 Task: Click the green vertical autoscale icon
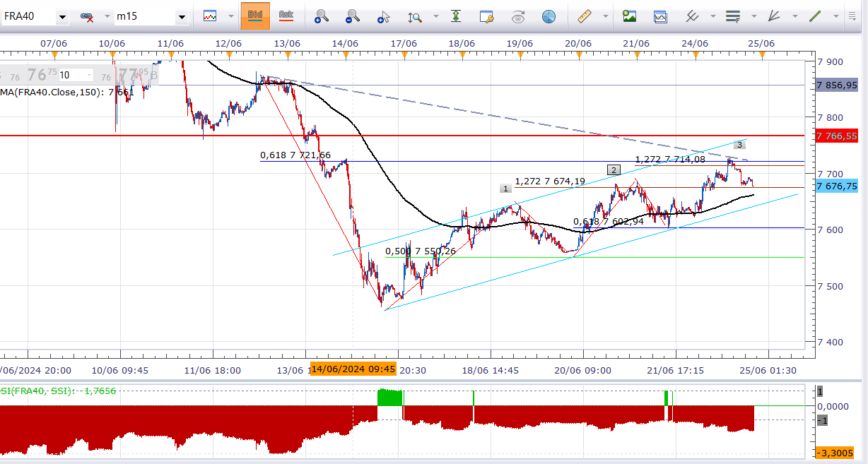tap(456, 16)
